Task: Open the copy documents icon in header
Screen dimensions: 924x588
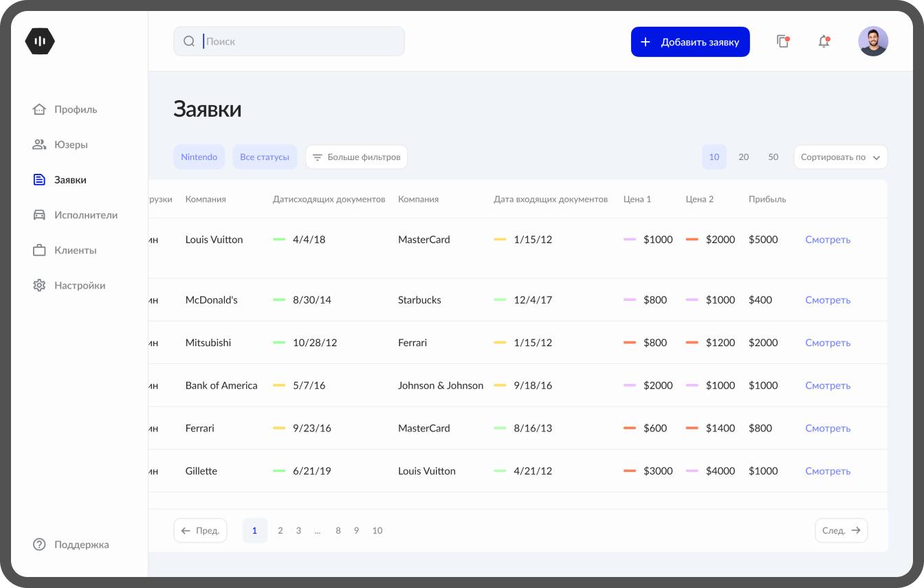Action: (x=782, y=41)
